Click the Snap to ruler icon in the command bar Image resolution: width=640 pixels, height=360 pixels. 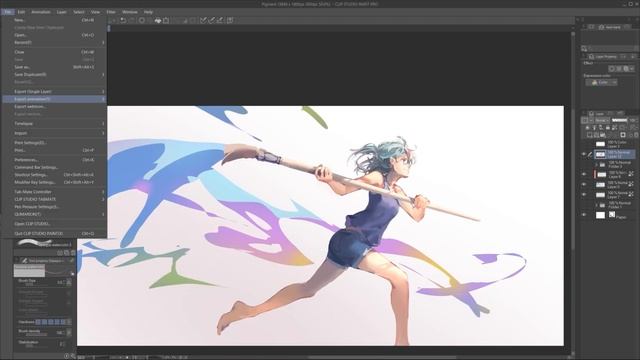point(203,20)
